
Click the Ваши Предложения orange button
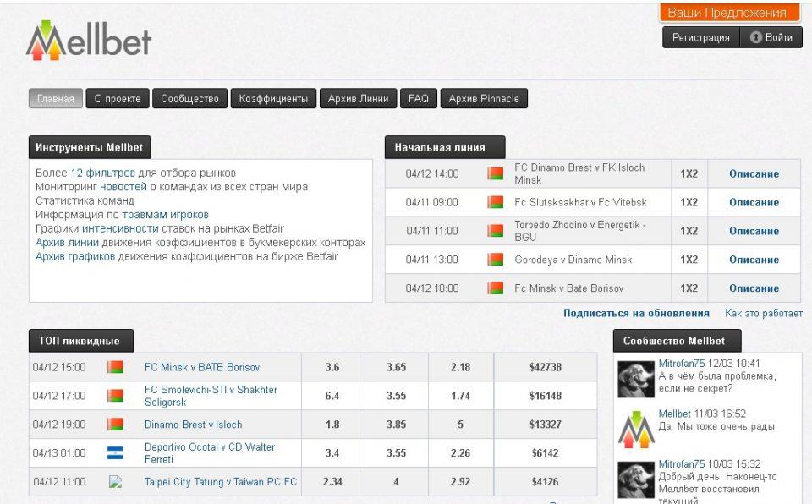727,13
